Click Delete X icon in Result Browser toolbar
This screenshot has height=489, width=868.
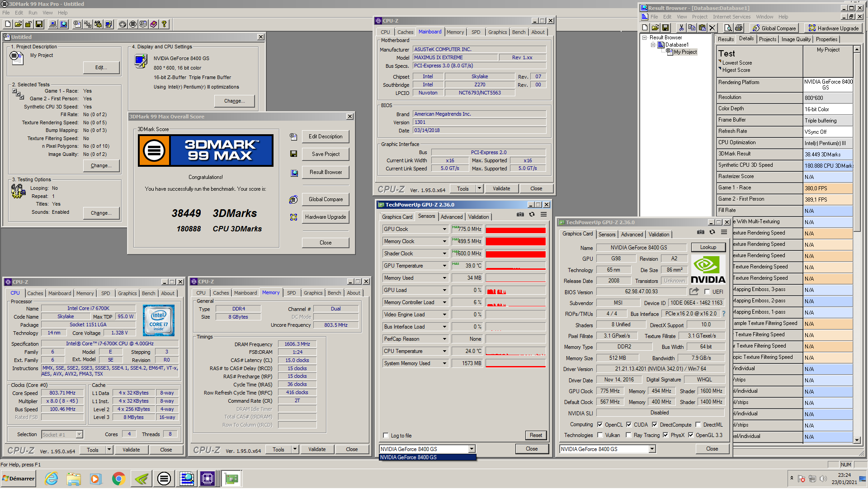[712, 28]
